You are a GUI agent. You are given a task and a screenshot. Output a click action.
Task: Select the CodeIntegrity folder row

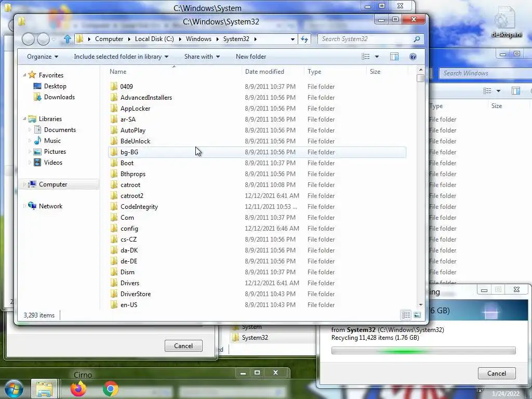(257, 206)
